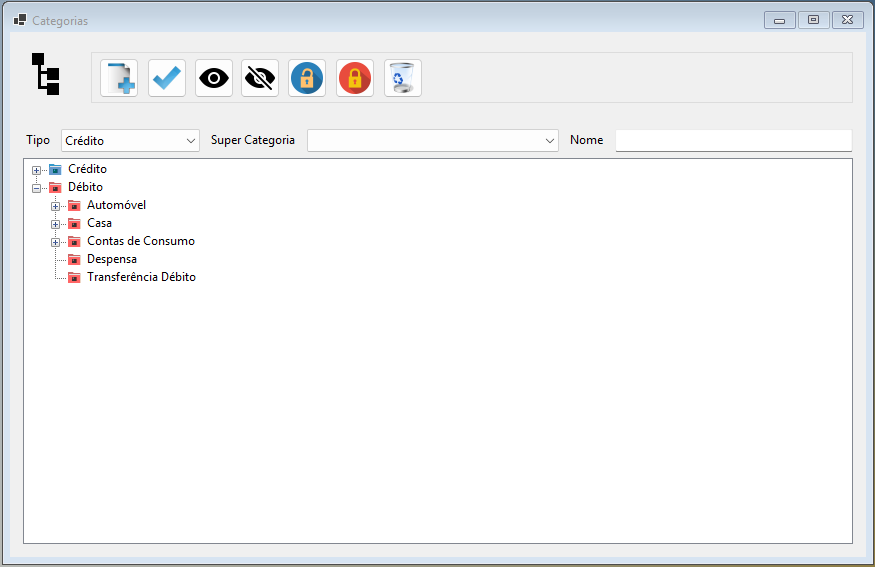Expand the Automóvel subcategory
875x567 pixels.
click(x=55, y=206)
